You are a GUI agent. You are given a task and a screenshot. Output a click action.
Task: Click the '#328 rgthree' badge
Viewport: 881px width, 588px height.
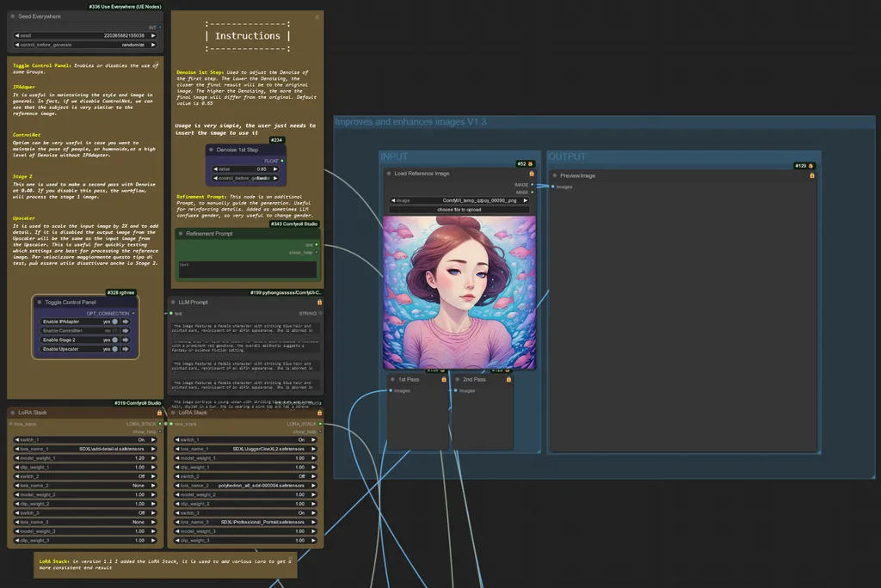(x=120, y=292)
